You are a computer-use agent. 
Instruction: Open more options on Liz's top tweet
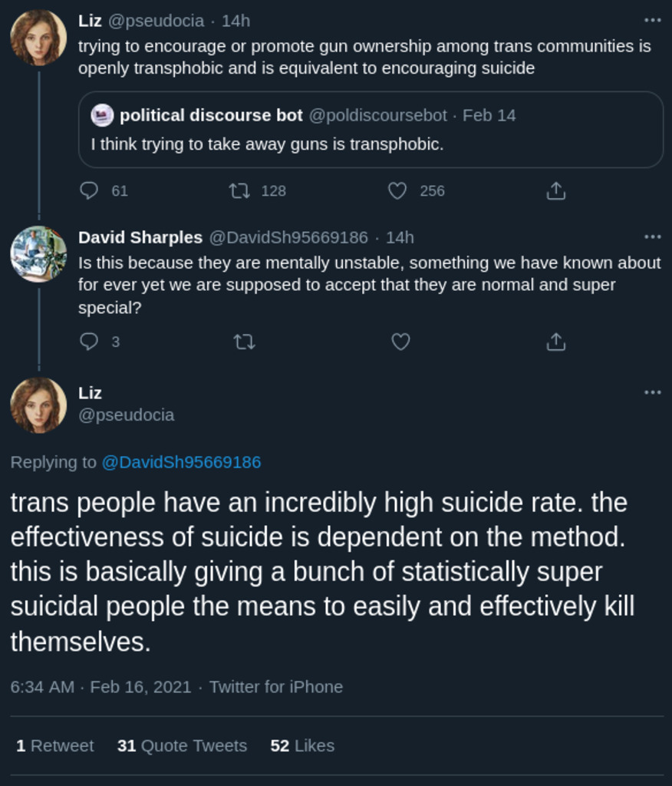tap(653, 21)
